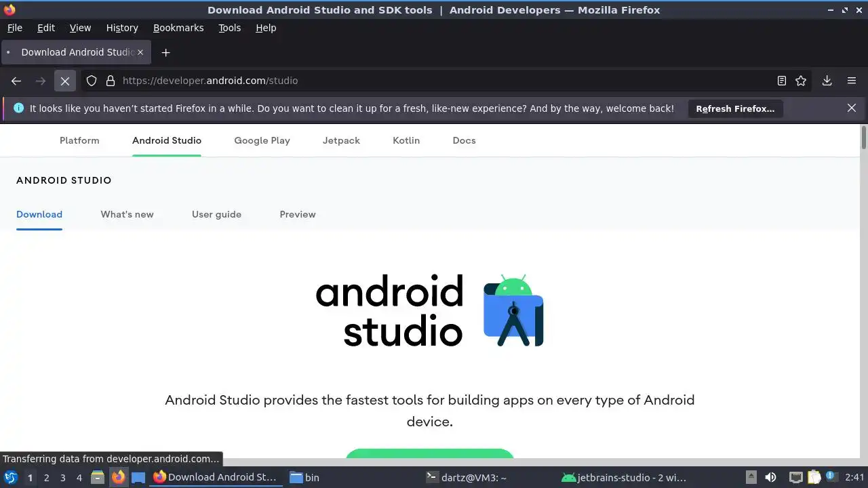Select virtual desktop 1
Viewport: 868px width, 488px height.
pyautogui.click(x=30, y=477)
